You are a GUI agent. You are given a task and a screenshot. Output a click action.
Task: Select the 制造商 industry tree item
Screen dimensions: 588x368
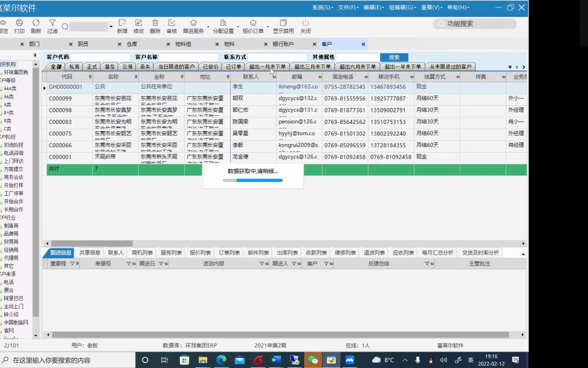point(11,226)
